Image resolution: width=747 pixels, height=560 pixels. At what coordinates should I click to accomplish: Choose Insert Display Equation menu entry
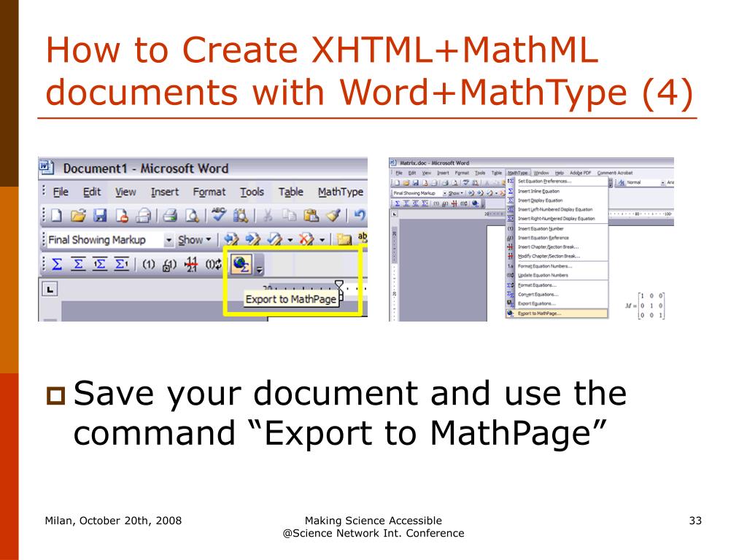pyautogui.click(x=557, y=201)
